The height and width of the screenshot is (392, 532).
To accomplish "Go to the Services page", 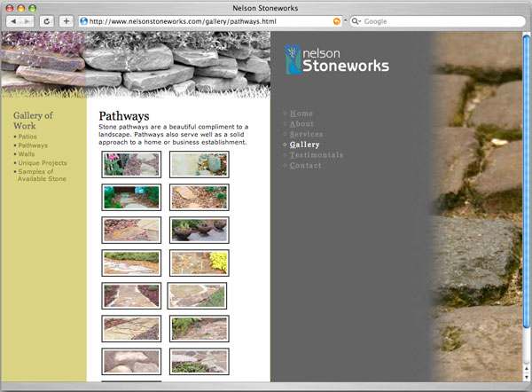I will click(306, 134).
